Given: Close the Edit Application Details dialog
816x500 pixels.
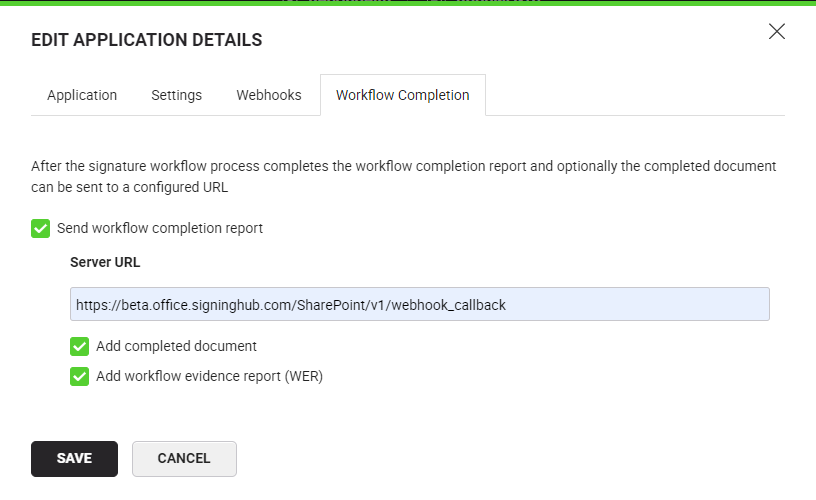Looking at the screenshot, I should click(777, 31).
